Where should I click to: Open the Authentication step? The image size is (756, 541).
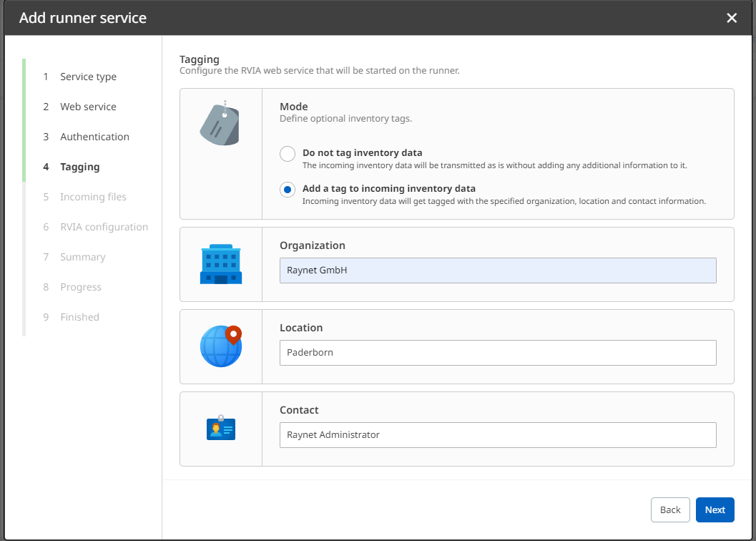[x=94, y=137]
